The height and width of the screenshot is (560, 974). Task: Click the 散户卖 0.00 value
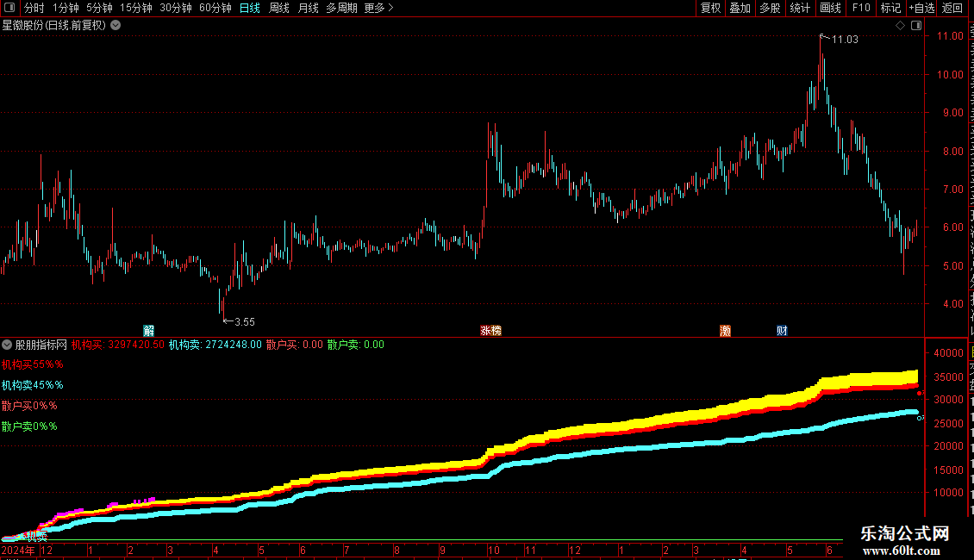point(356,345)
